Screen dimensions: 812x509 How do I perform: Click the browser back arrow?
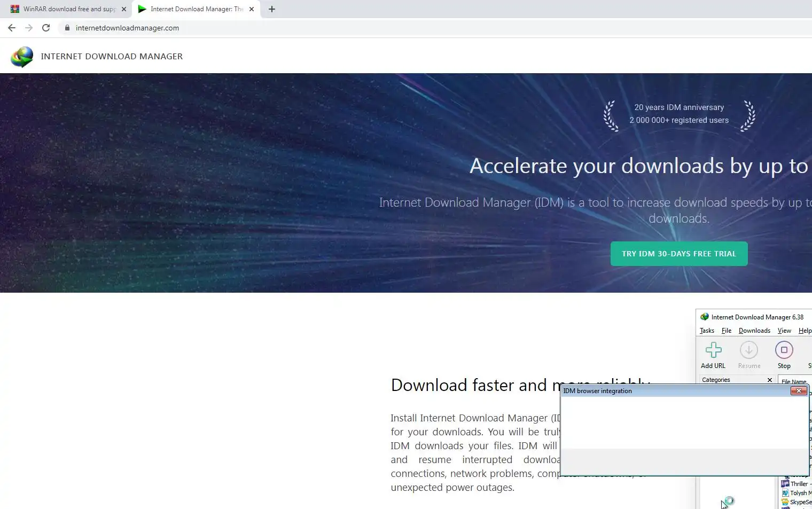tap(12, 28)
